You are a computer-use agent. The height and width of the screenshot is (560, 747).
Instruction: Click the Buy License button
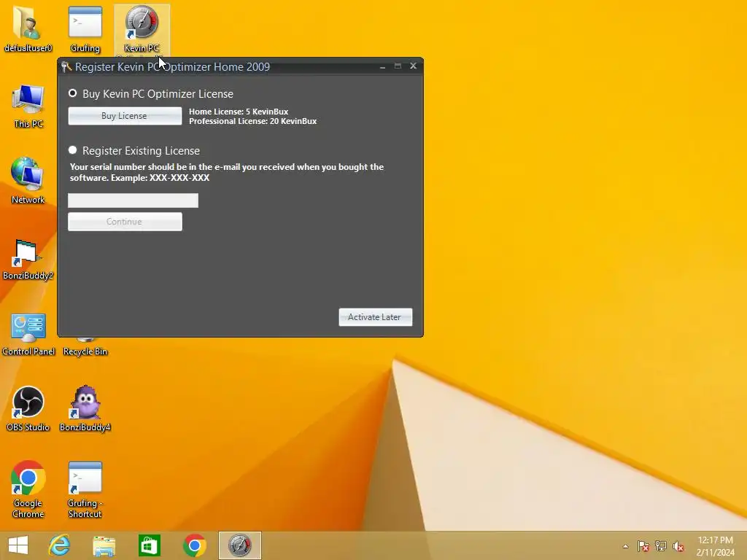pyautogui.click(x=125, y=116)
